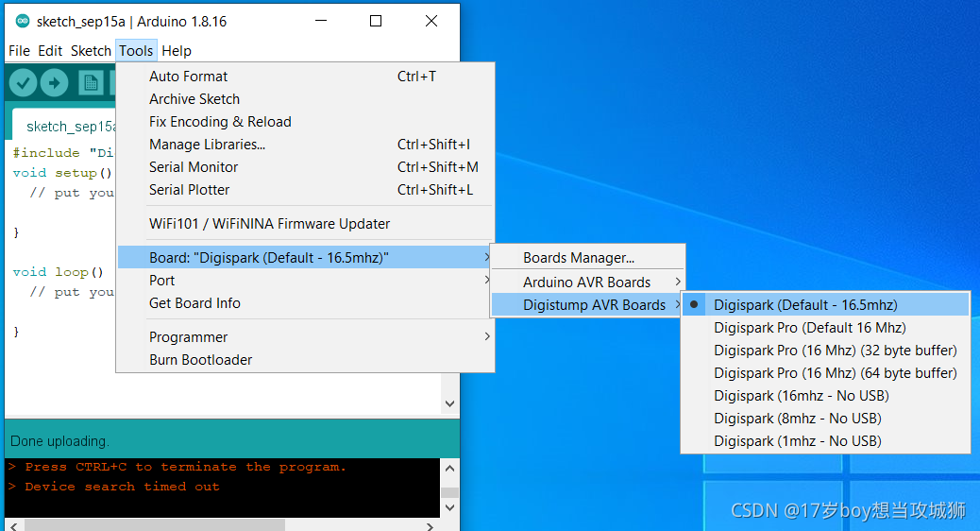Image resolution: width=980 pixels, height=531 pixels.
Task: Open WiFi101 / WiFiNINA Firmware Updater
Action: (x=305, y=223)
